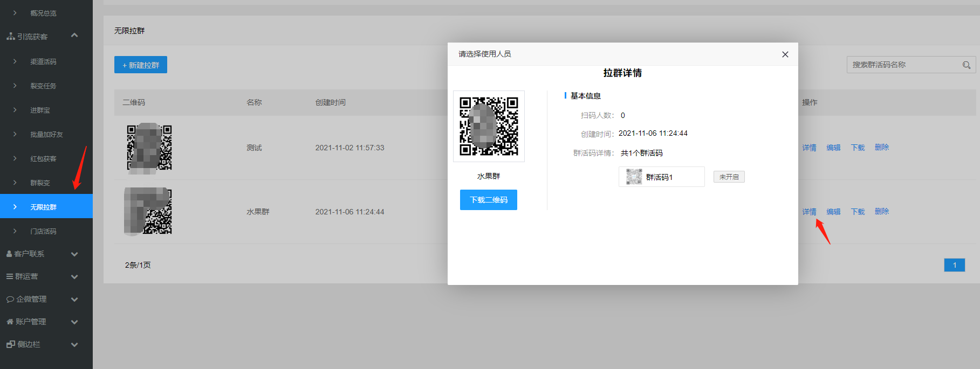Click the 群运营 list icon
The height and width of the screenshot is (369, 980).
click(x=10, y=276)
